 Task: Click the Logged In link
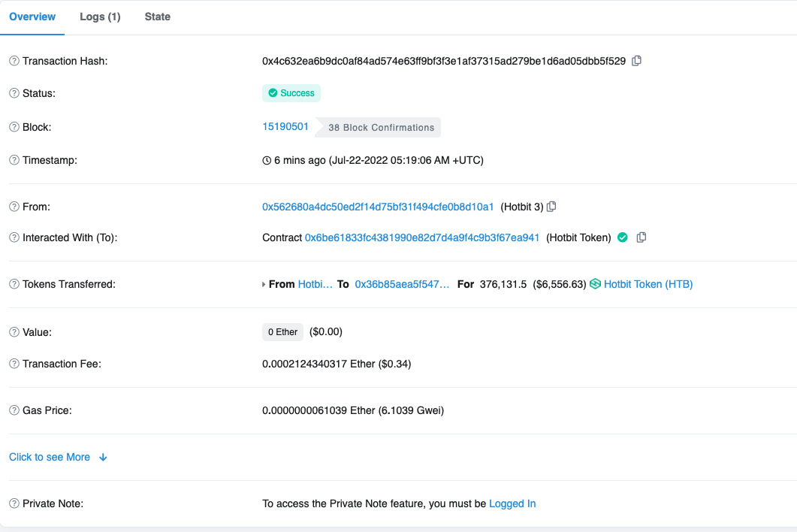coord(512,503)
